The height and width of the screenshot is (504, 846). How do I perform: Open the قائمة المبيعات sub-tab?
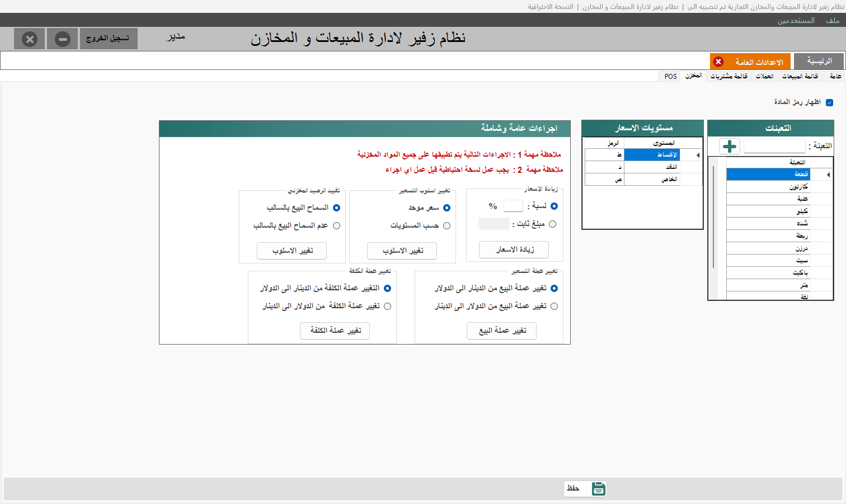tap(800, 76)
